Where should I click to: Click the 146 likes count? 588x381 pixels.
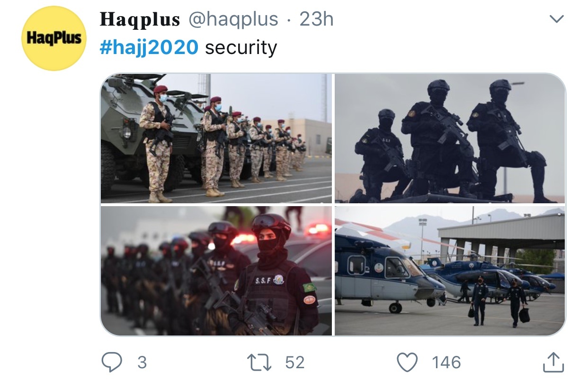click(446, 363)
